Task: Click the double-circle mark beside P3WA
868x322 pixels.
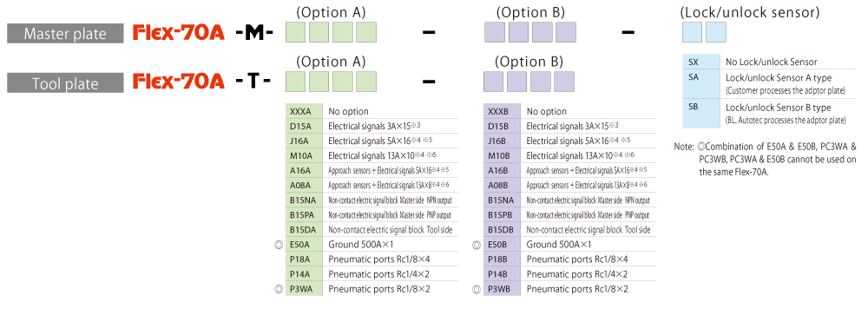Action: click(279, 288)
